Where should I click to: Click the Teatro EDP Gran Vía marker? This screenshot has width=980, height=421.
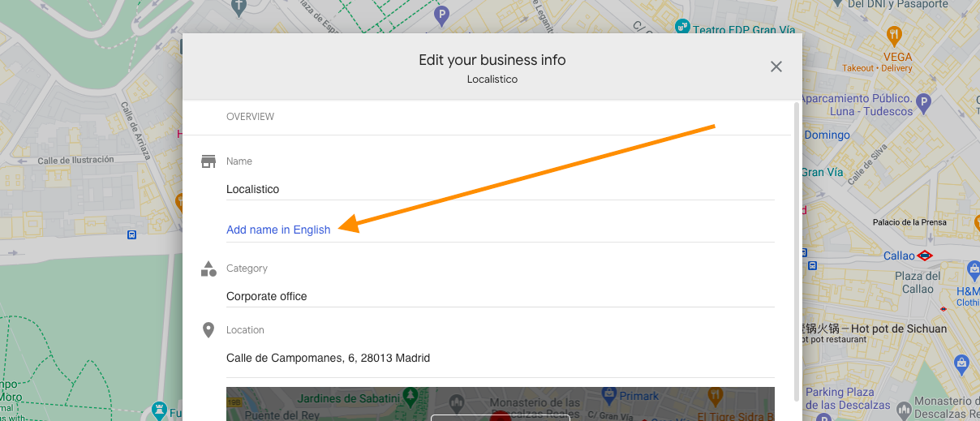pyautogui.click(x=682, y=27)
